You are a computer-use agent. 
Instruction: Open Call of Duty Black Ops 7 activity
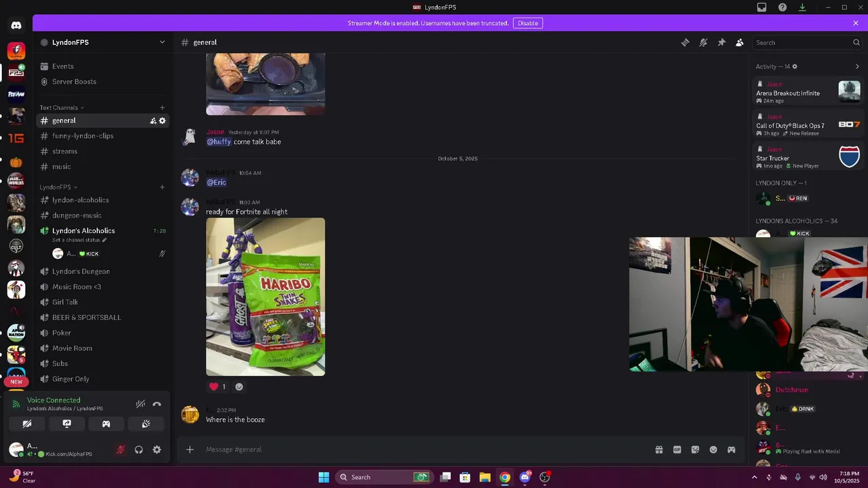tap(808, 125)
